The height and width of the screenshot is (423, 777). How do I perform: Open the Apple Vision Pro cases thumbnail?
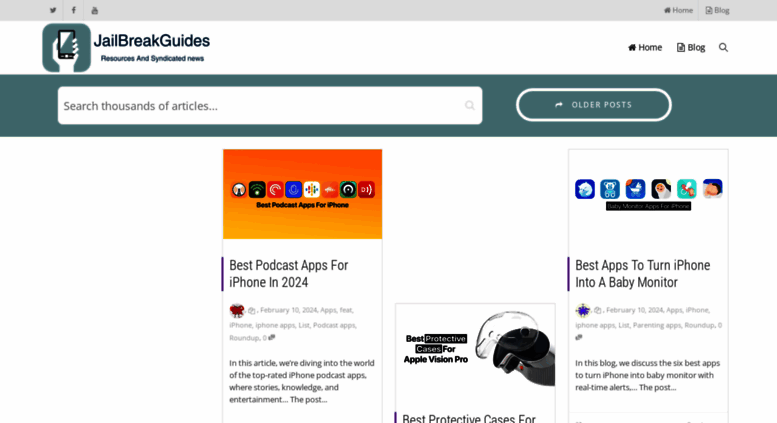(x=475, y=348)
